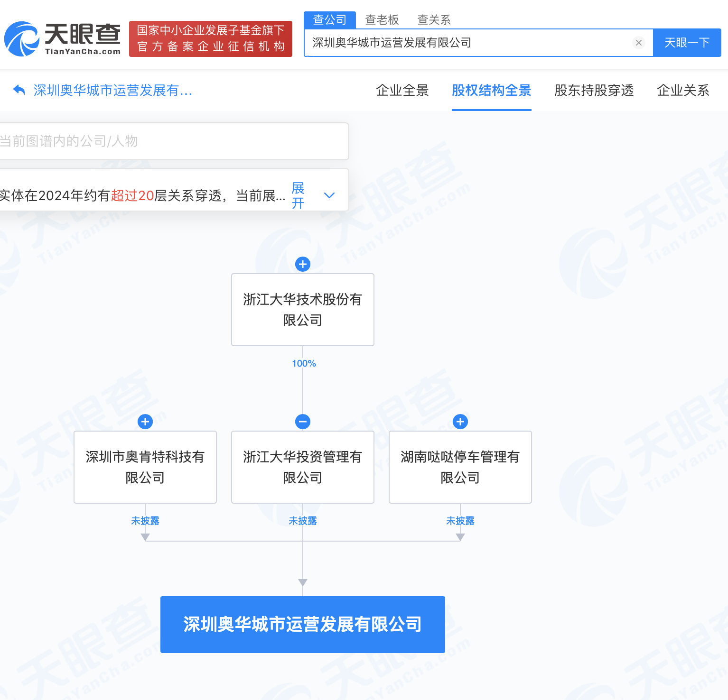Open the 股东持股穿透 tab
Viewport: 728px width, 700px height.
coord(594,90)
